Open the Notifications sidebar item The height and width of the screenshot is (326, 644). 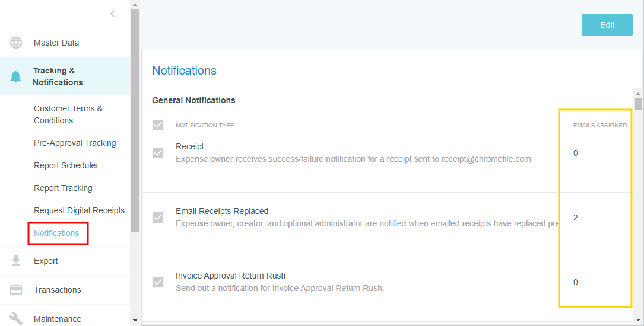(56, 233)
